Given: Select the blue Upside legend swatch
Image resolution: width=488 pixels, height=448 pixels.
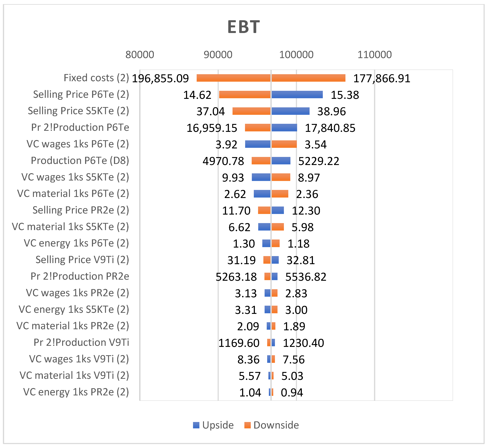Looking at the screenshot, I should [196, 425].
